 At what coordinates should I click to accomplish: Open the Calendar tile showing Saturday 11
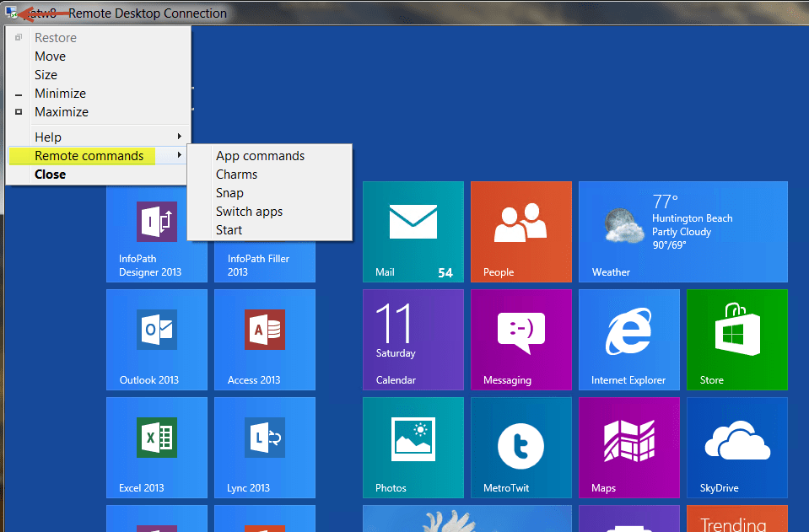(413, 339)
